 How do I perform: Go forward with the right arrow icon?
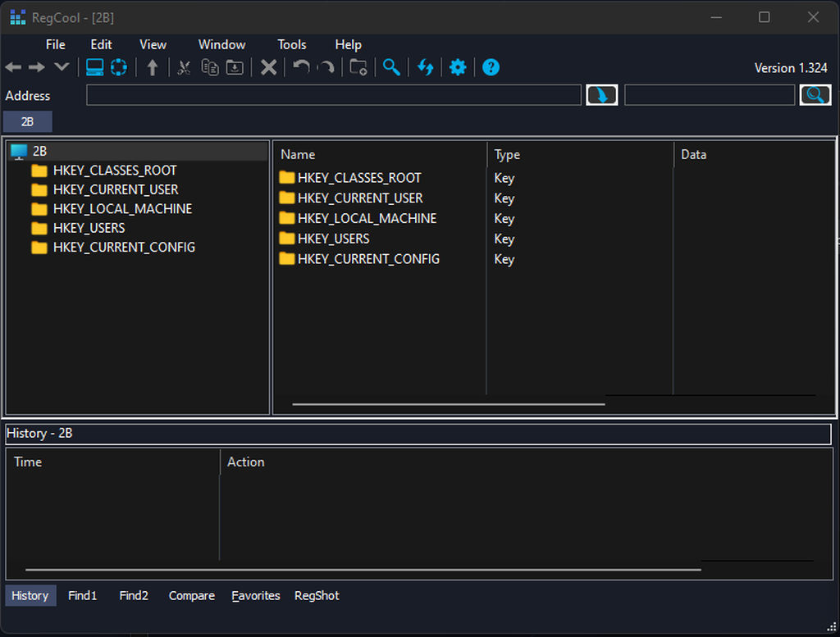click(x=37, y=67)
